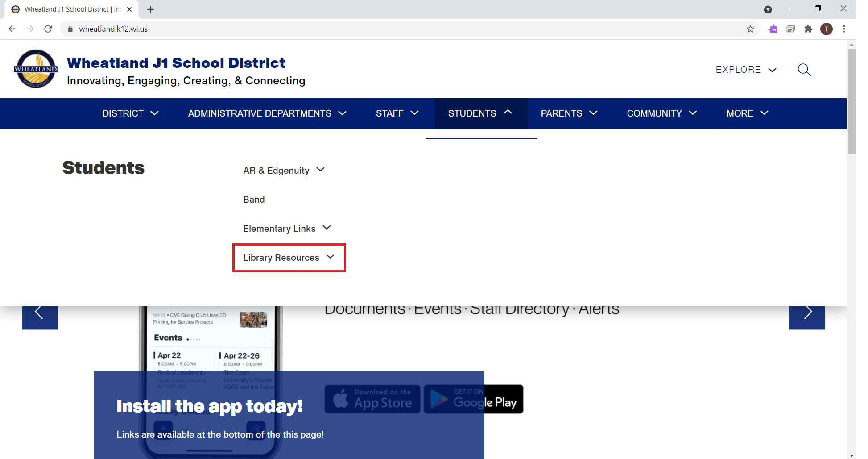The width and height of the screenshot is (868, 459).
Task: Click Download on the App Store badge
Action: click(x=372, y=399)
